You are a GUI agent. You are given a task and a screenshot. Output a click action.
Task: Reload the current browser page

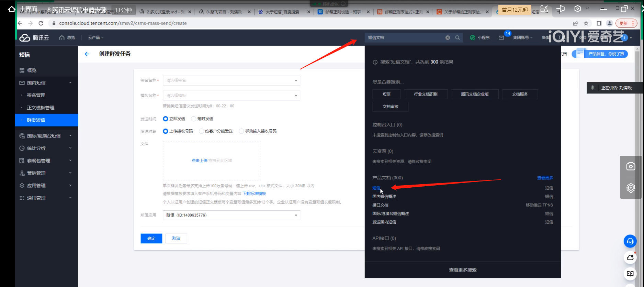pyautogui.click(x=41, y=23)
